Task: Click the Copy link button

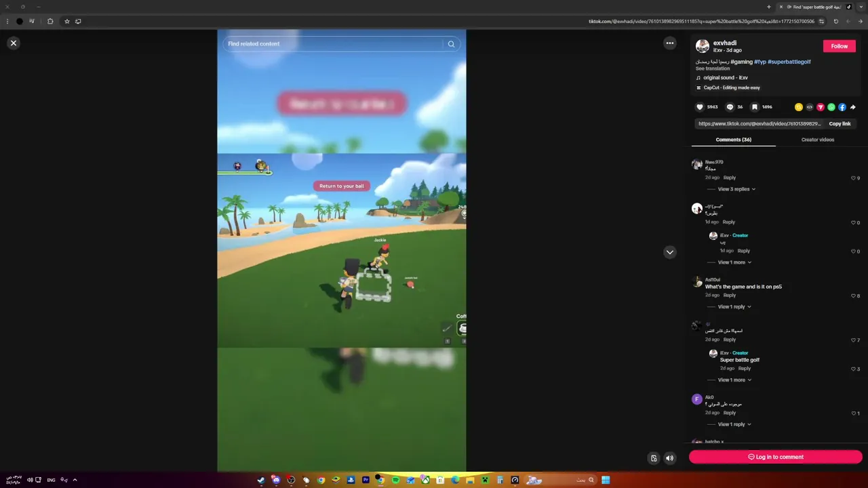Action: pyautogui.click(x=840, y=124)
